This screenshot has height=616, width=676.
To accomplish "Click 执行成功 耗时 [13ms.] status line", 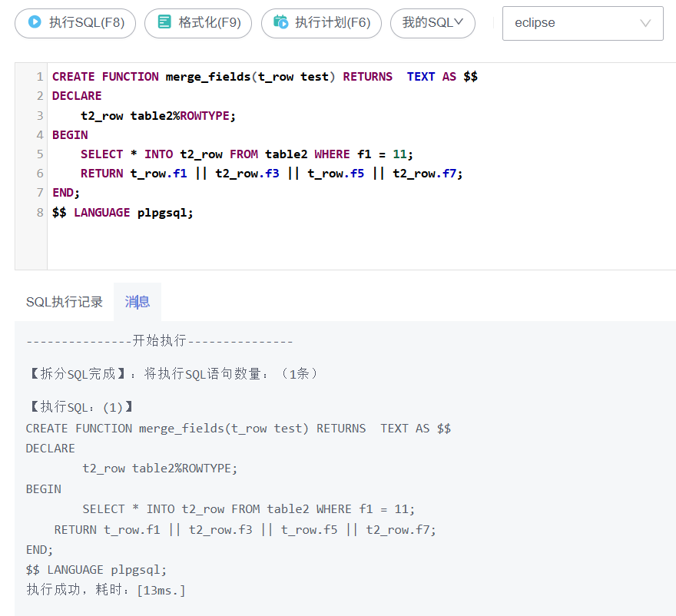I will coord(106,590).
